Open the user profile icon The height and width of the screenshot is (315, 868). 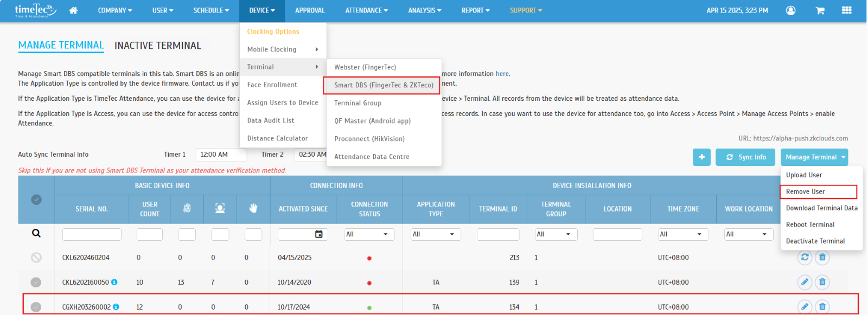click(x=790, y=10)
